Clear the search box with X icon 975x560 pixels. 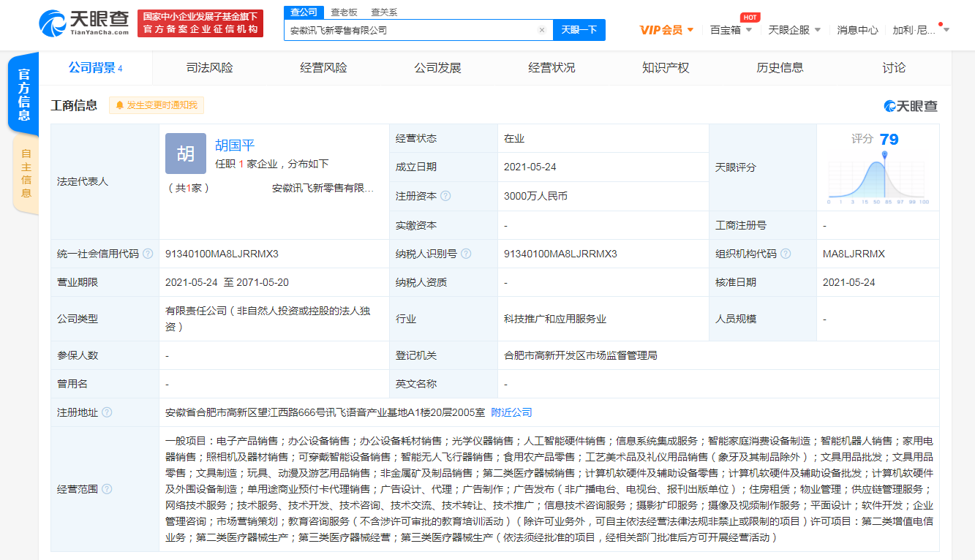tap(542, 30)
